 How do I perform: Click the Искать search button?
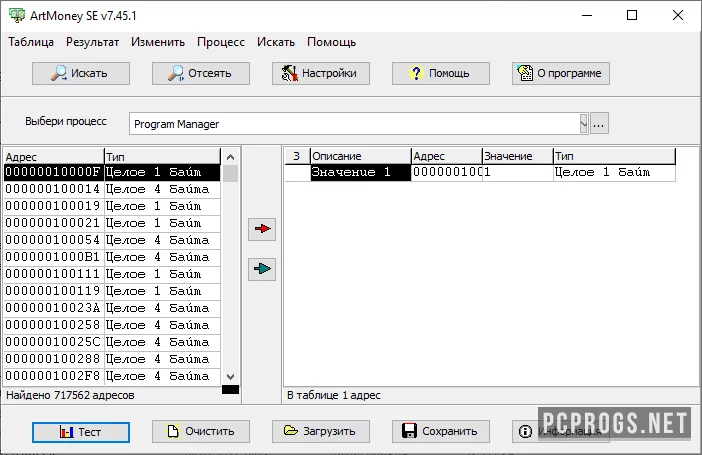coord(81,73)
